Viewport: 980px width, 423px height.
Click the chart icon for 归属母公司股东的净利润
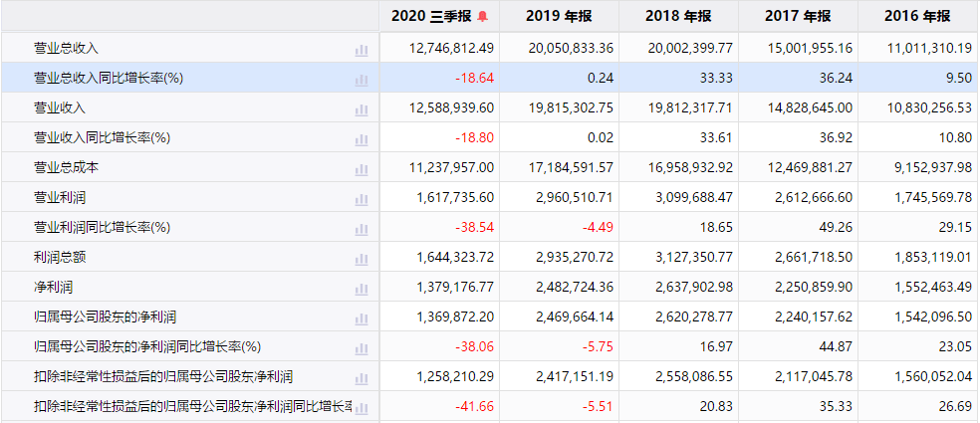point(362,317)
